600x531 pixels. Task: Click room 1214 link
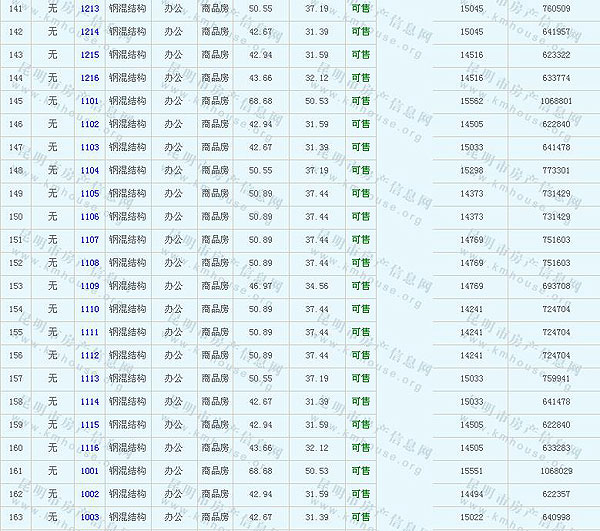[90, 32]
